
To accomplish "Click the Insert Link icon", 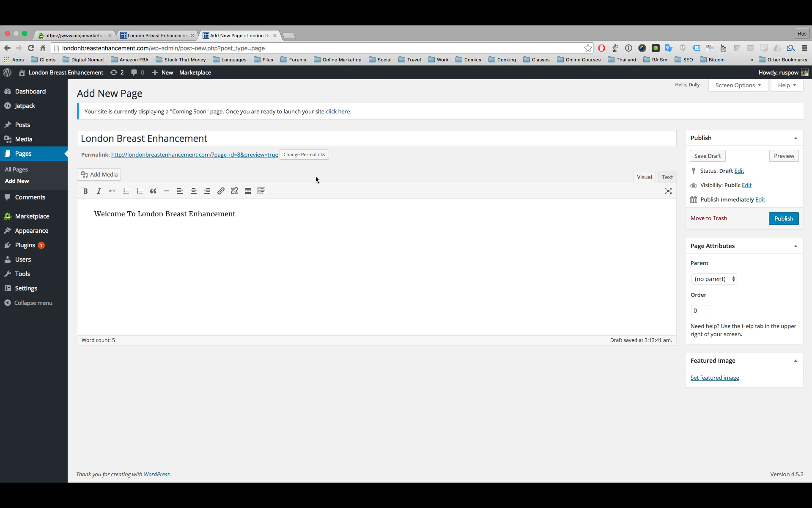I will (221, 191).
